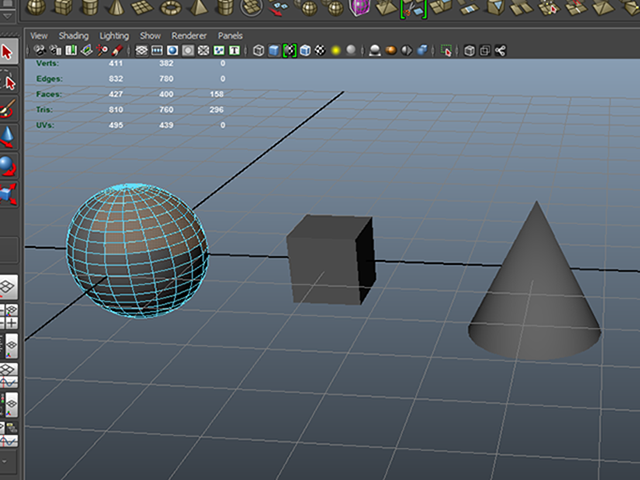The width and height of the screenshot is (640, 480).
Task: Switch to perspective/outliner layout
Action: tap(10, 346)
